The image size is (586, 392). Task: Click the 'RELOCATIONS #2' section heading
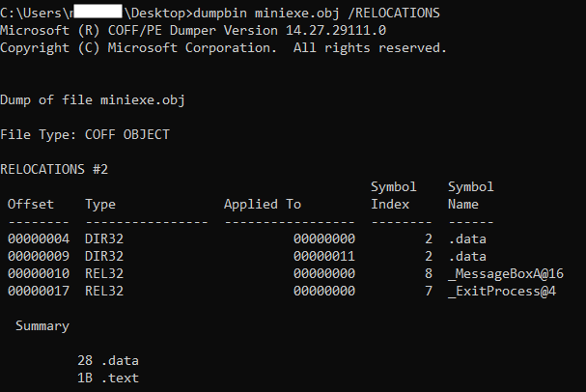point(54,169)
